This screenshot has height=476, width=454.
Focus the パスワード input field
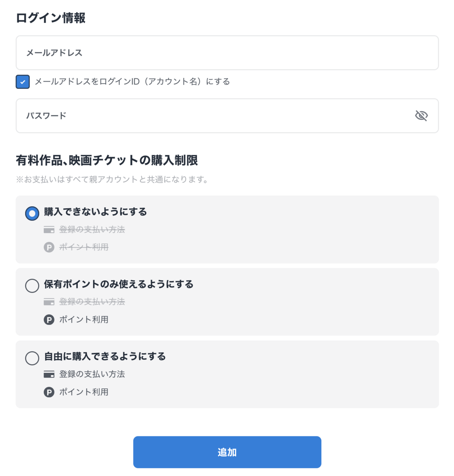227,116
